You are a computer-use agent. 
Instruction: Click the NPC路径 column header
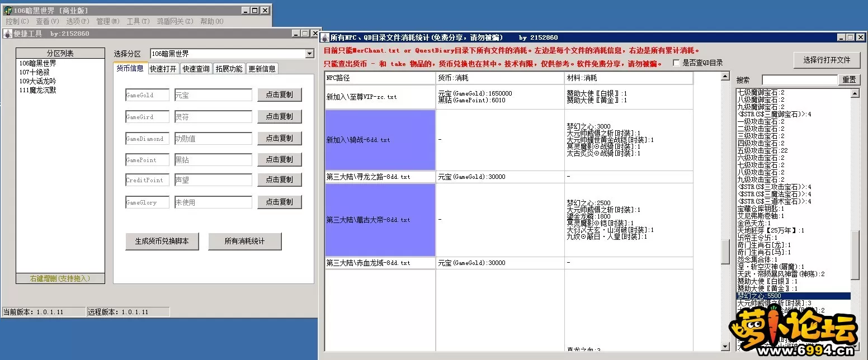coord(380,78)
